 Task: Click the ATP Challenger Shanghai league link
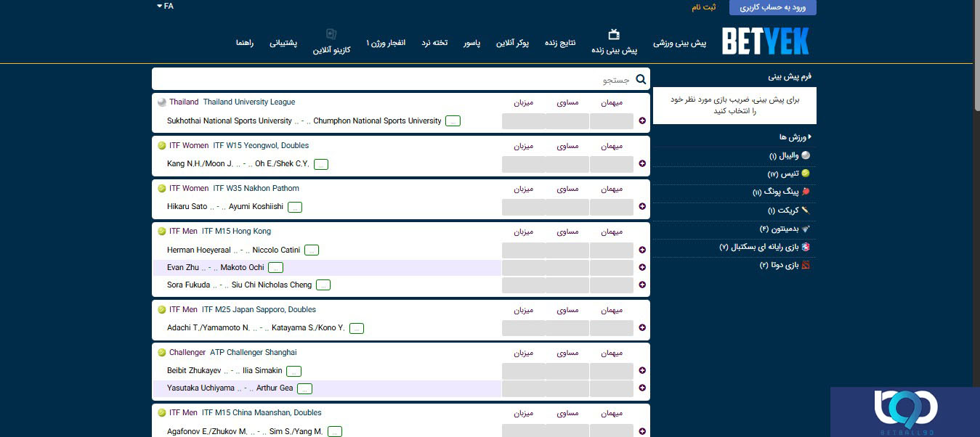[253, 352]
